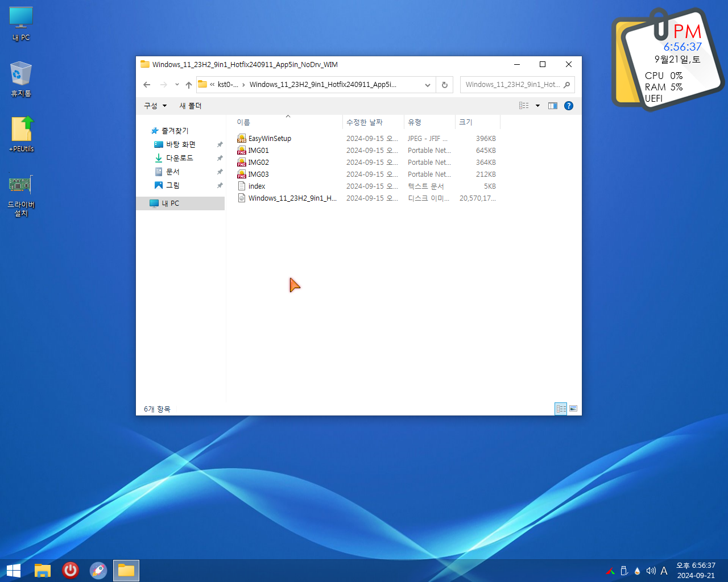This screenshot has height=582, width=728.
Task: Open the My PC desktop icon
Action: tap(21, 24)
